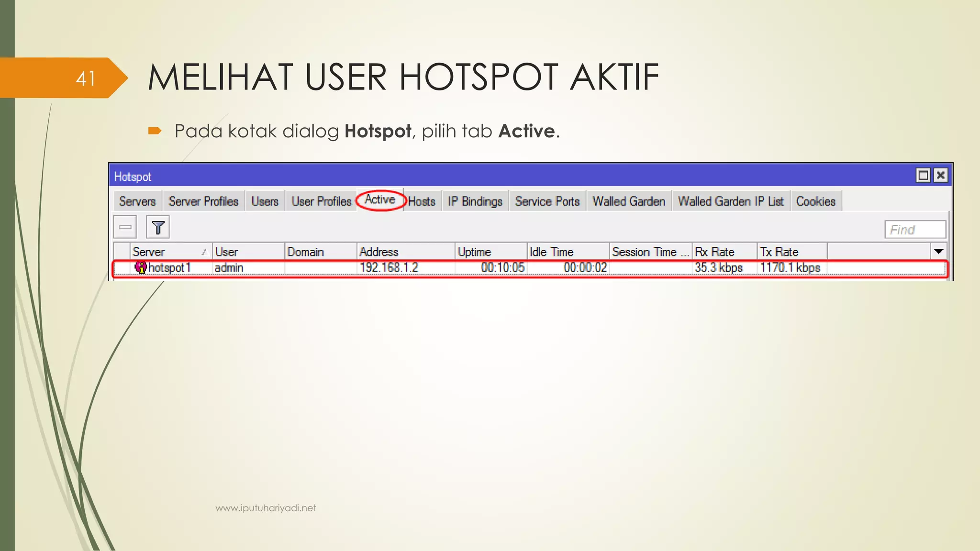This screenshot has width=980, height=551.
Task: Go to the User Profiles tab
Action: 322,201
